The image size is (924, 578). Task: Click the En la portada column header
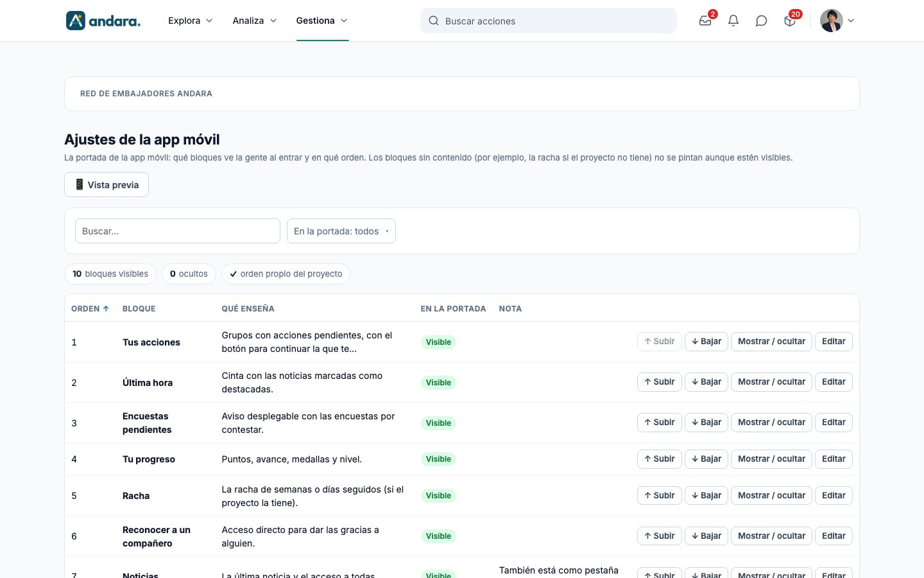(x=454, y=309)
